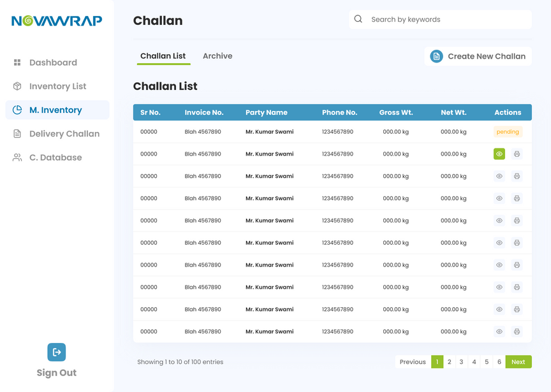View the second row challan with green eye
551x392 pixels.
tap(499, 154)
